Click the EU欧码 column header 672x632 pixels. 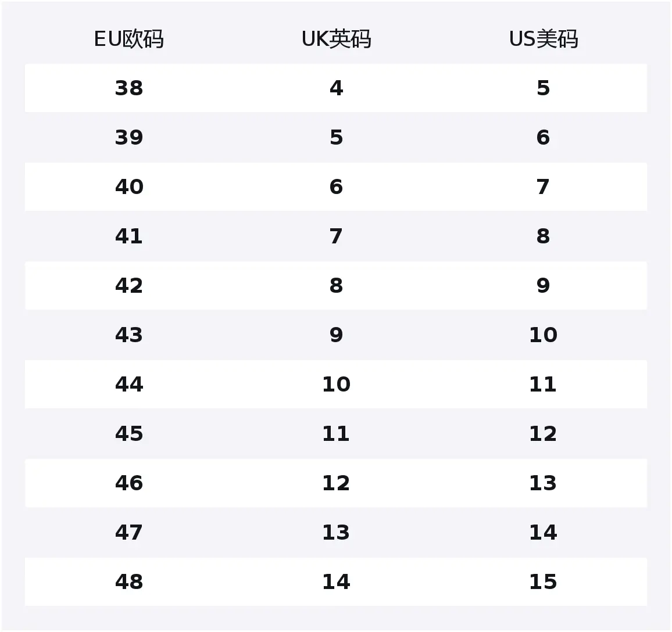tap(128, 39)
